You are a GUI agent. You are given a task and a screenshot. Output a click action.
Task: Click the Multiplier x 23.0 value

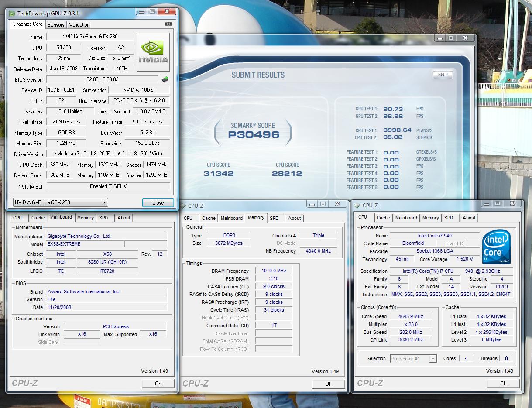(x=411, y=325)
